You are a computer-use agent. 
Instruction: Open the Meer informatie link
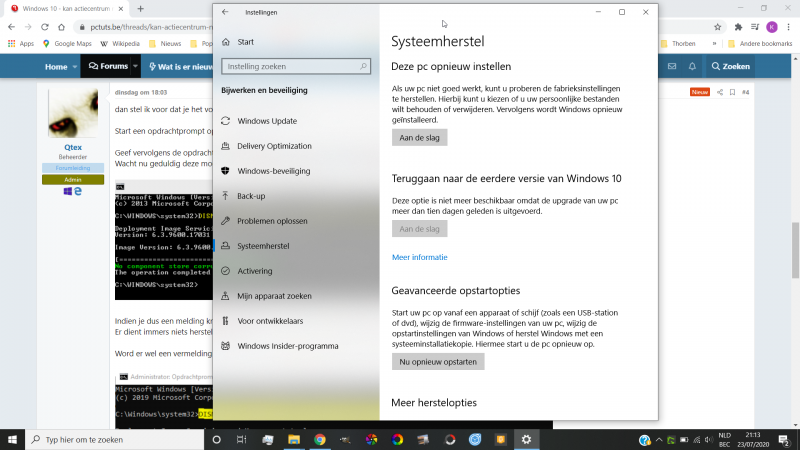419,257
